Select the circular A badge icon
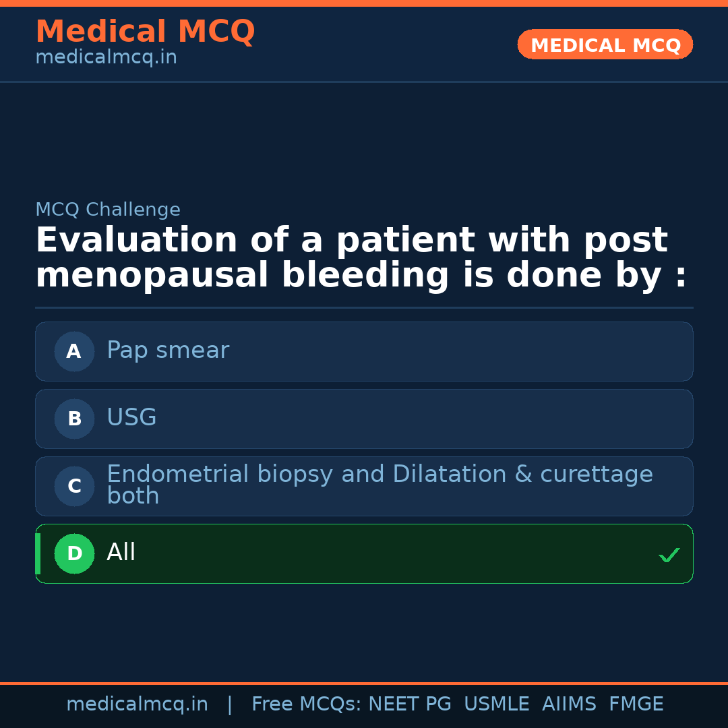This screenshot has height=728, width=728. click(74, 351)
